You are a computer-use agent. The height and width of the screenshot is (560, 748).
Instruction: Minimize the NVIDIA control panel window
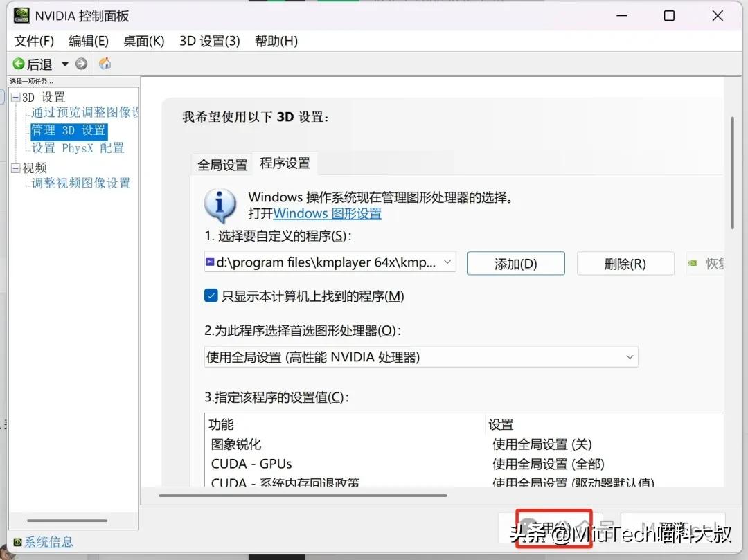(621, 16)
